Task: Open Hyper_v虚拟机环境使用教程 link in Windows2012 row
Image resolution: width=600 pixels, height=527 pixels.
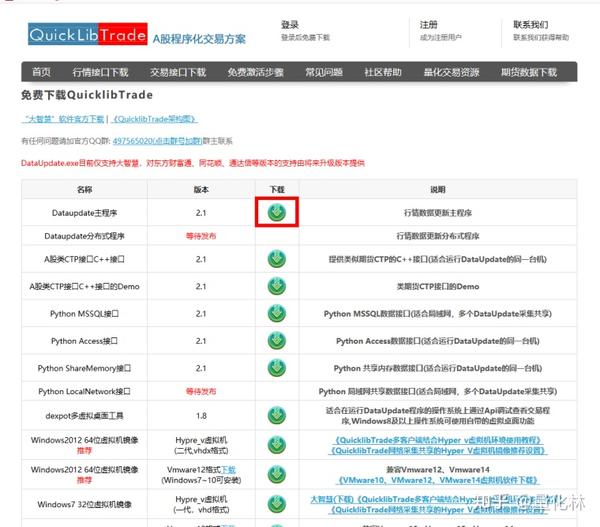Action: tap(438, 440)
